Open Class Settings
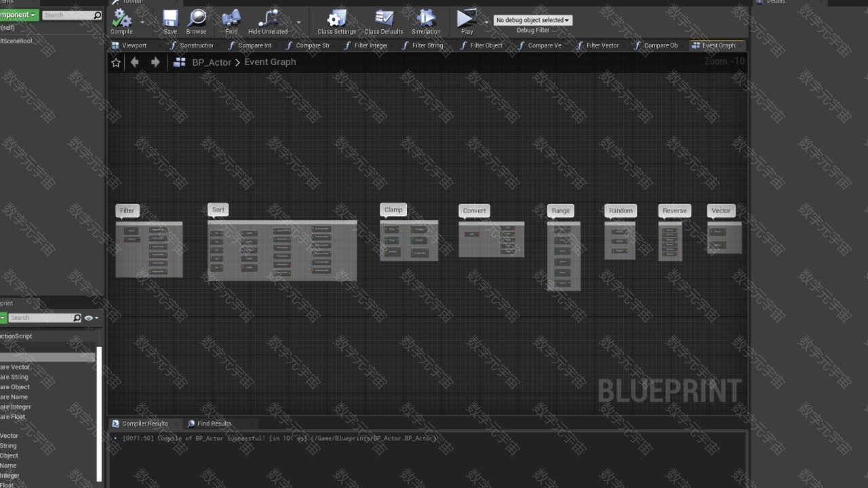Viewport: 868px width, 488px height. click(x=336, y=22)
